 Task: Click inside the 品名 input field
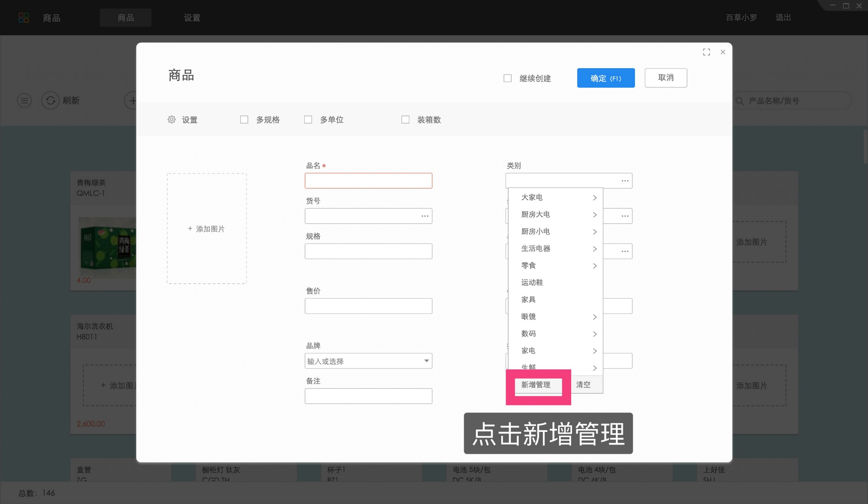(x=368, y=181)
